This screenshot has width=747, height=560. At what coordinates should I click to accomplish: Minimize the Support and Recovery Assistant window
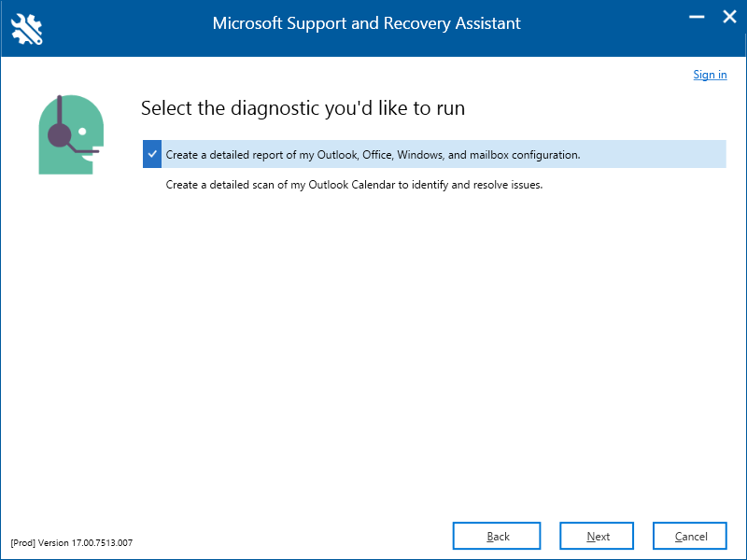[697, 17]
